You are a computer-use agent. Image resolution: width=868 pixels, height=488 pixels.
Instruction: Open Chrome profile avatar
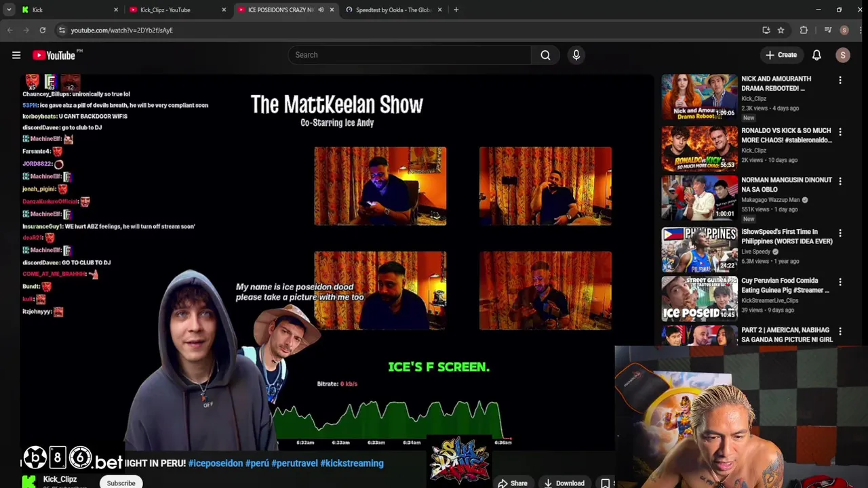[x=844, y=30]
